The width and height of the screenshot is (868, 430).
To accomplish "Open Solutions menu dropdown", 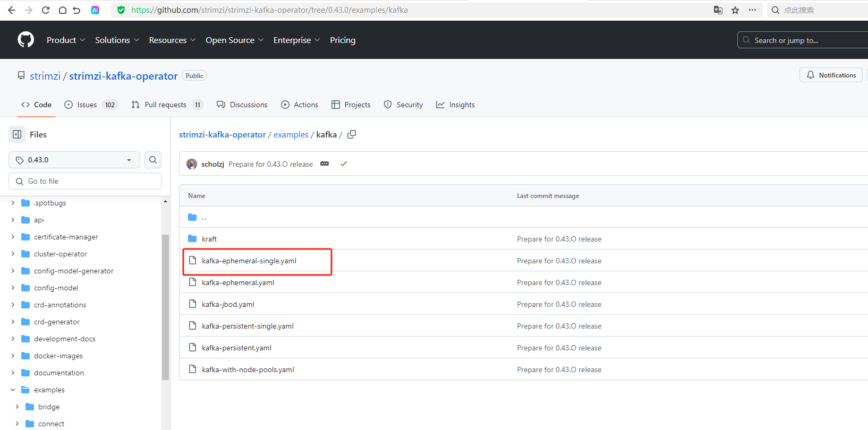I will pos(117,40).
